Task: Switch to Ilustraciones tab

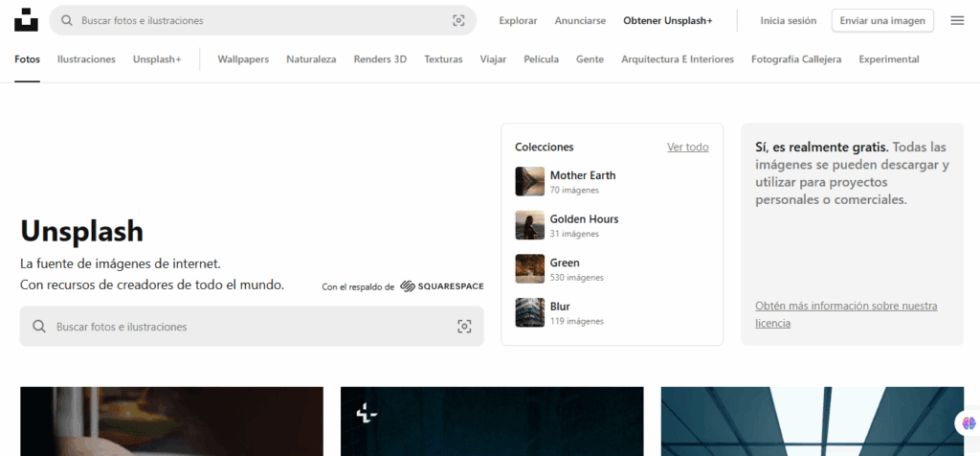Action: point(86,59)
